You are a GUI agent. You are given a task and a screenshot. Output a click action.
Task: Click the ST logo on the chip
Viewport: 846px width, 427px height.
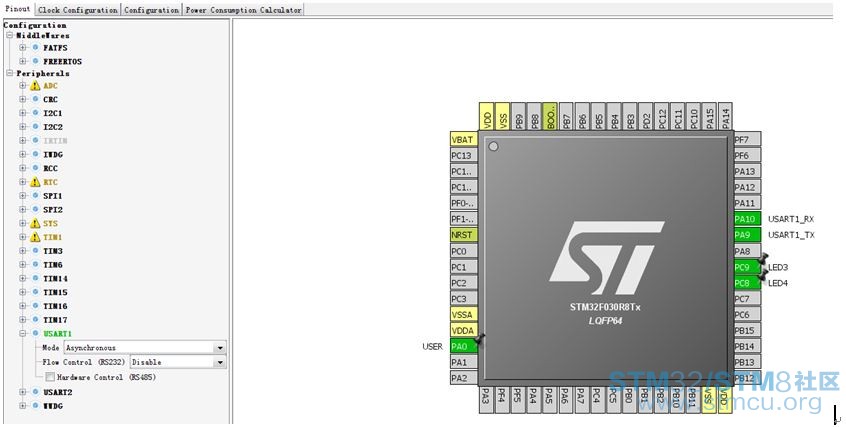click(606, 257)
